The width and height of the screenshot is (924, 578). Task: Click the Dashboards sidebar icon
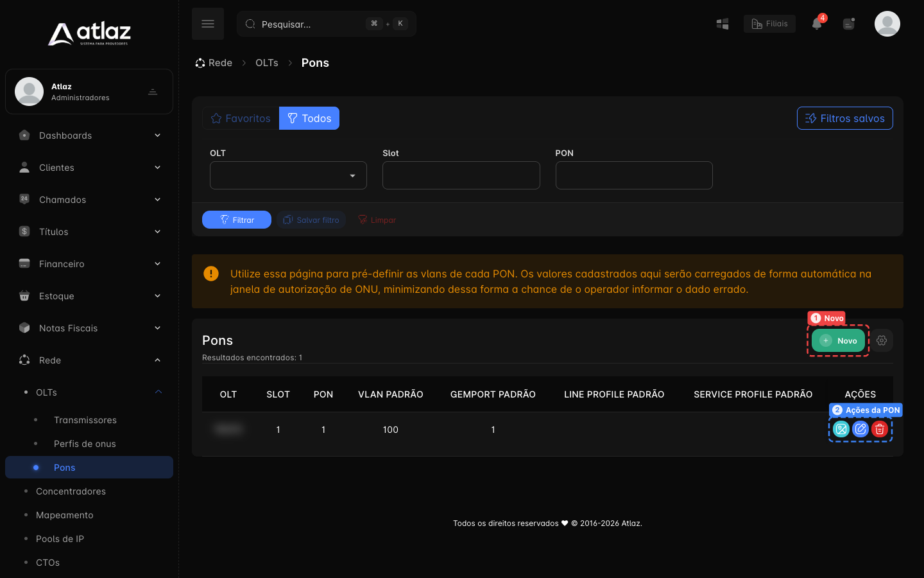24,135
